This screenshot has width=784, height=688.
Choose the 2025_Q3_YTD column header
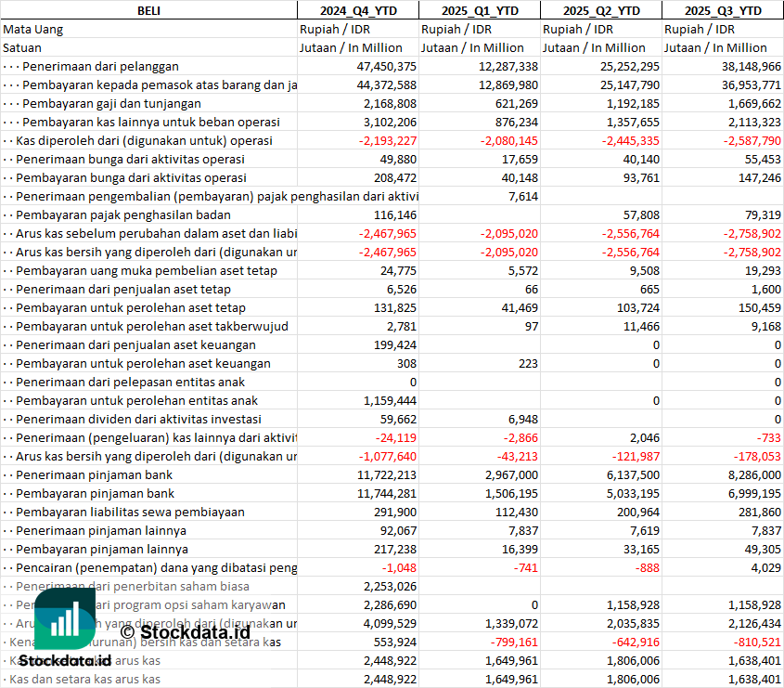point(723,10)
